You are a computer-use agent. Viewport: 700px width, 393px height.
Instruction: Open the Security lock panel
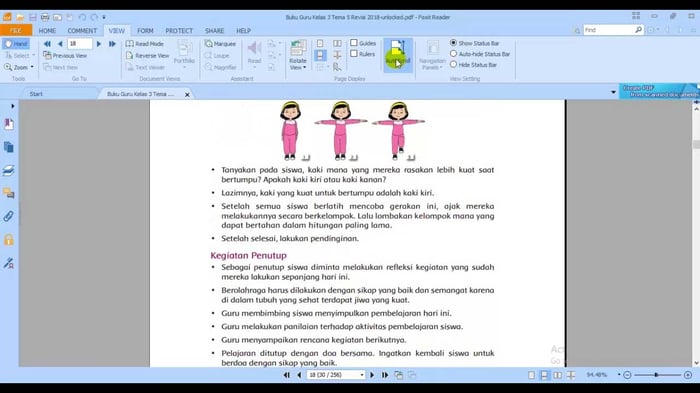click(x=9, y=240)
